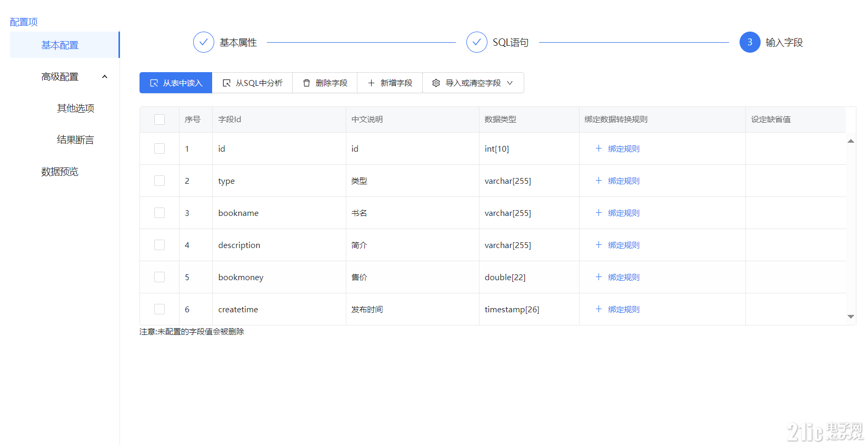This screenshot has height=445, width=868.
Task: Tick the createtime row checkbox
Action: click(x=159, y=309)
